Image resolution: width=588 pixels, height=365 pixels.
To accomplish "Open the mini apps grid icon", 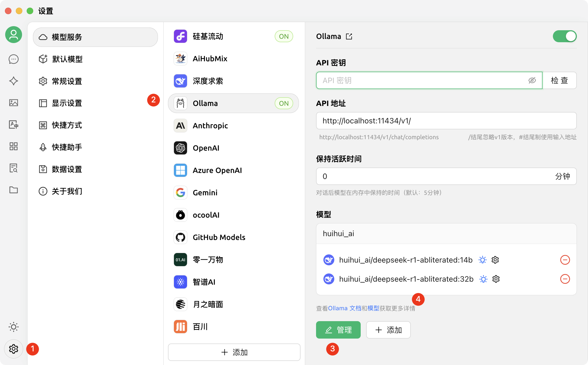I will pos(14,146).
